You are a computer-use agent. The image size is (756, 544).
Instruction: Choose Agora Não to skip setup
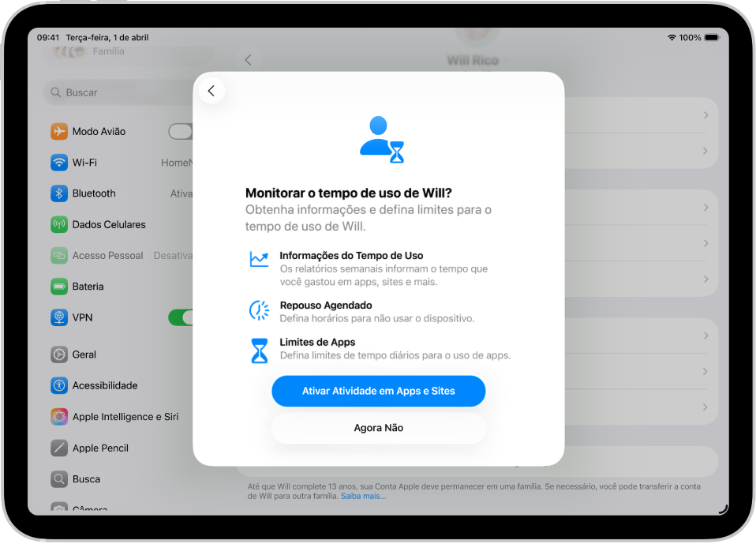click(378, 427)
